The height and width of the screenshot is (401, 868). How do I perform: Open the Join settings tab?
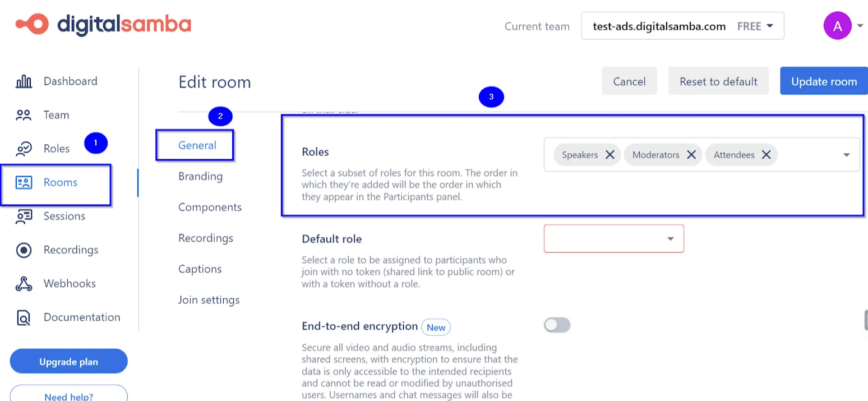tap(209, 299)
